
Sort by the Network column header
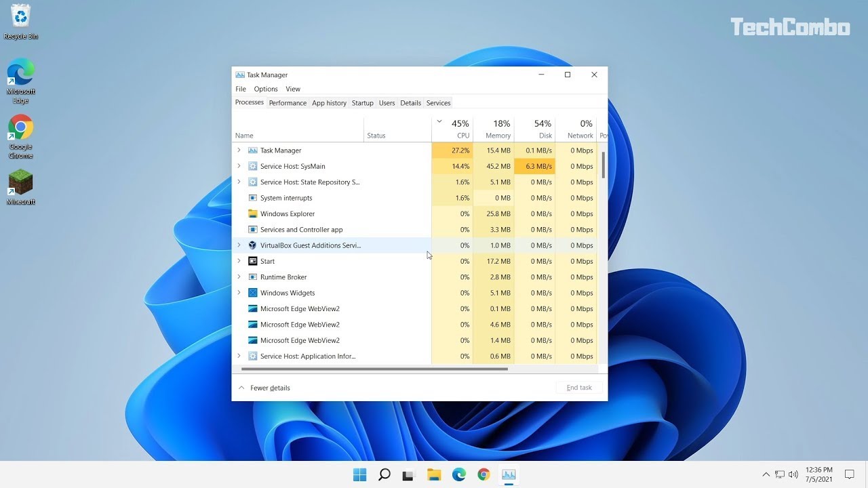[x=576, y=128]
